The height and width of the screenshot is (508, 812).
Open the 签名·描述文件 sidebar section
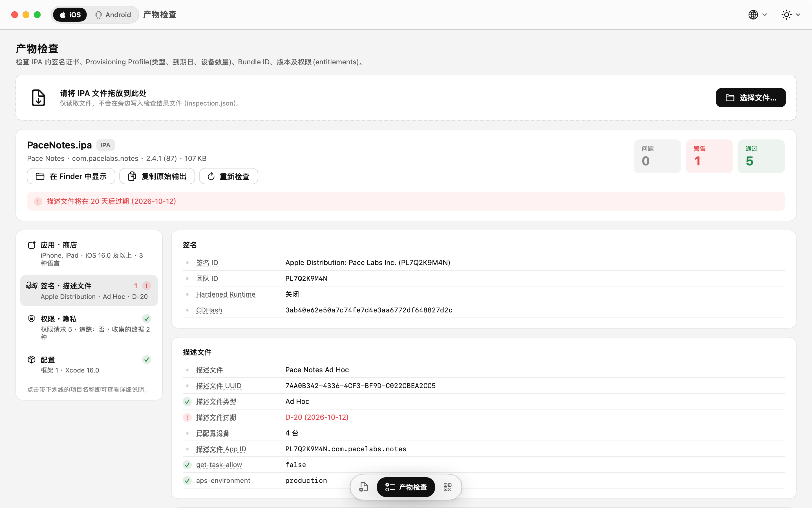(89, 291)
